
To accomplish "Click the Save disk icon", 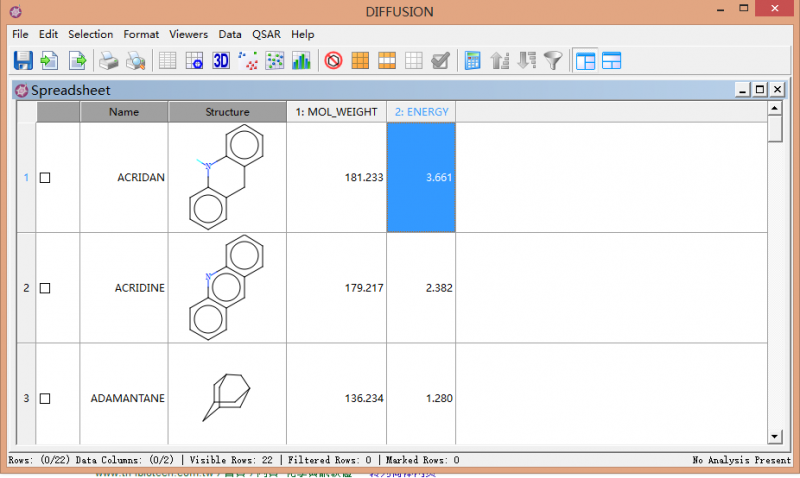I will click(x=23, y=61).
